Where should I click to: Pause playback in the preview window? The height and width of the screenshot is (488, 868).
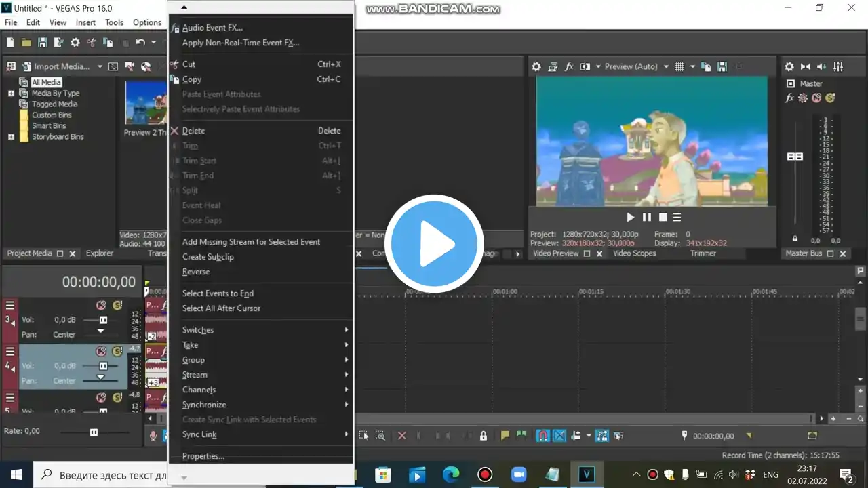[x=647, y=218]
